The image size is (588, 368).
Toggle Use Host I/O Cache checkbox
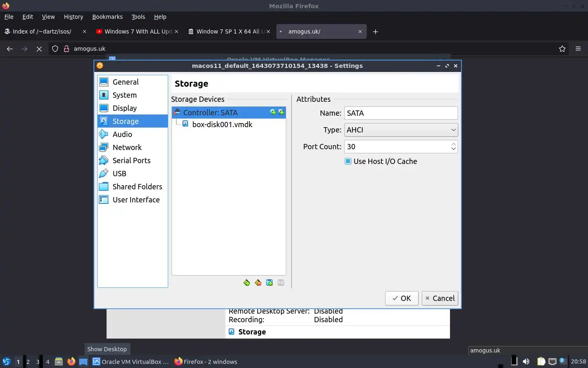pos(348,161)
